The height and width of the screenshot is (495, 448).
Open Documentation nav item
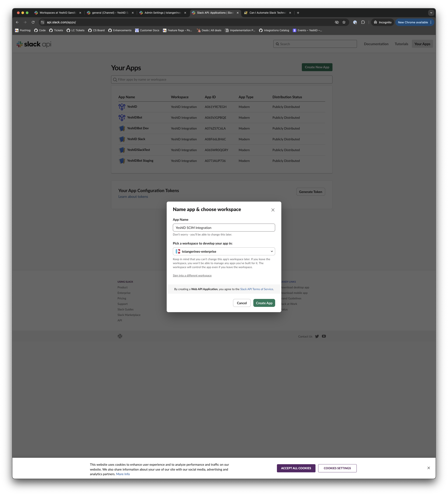(x=376, y=44)
